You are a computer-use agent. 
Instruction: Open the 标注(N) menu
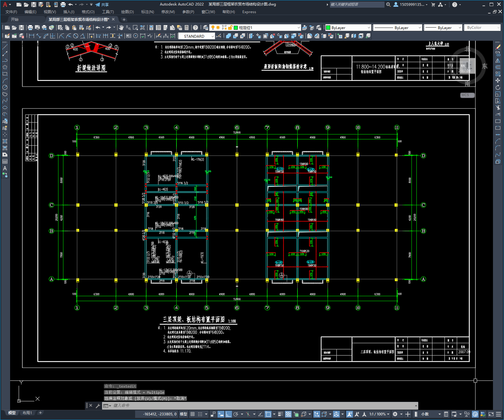[x=147, y=12]
